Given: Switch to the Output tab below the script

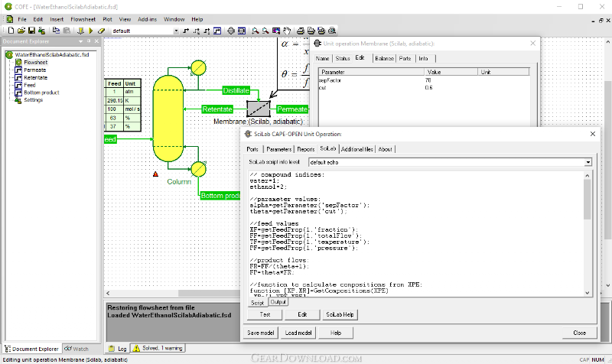Looking at the screenshot, I should (x=278, y=302).
